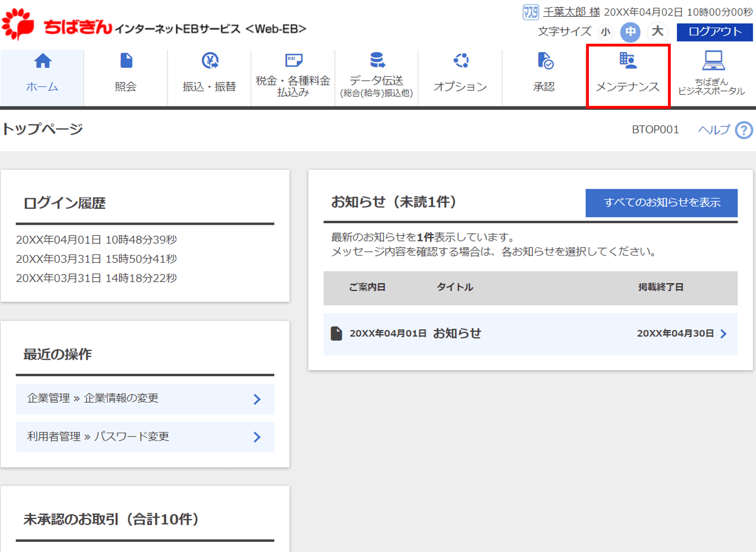Select the 承認 approval icon
The image size is (756, 552).
point(545,61)
